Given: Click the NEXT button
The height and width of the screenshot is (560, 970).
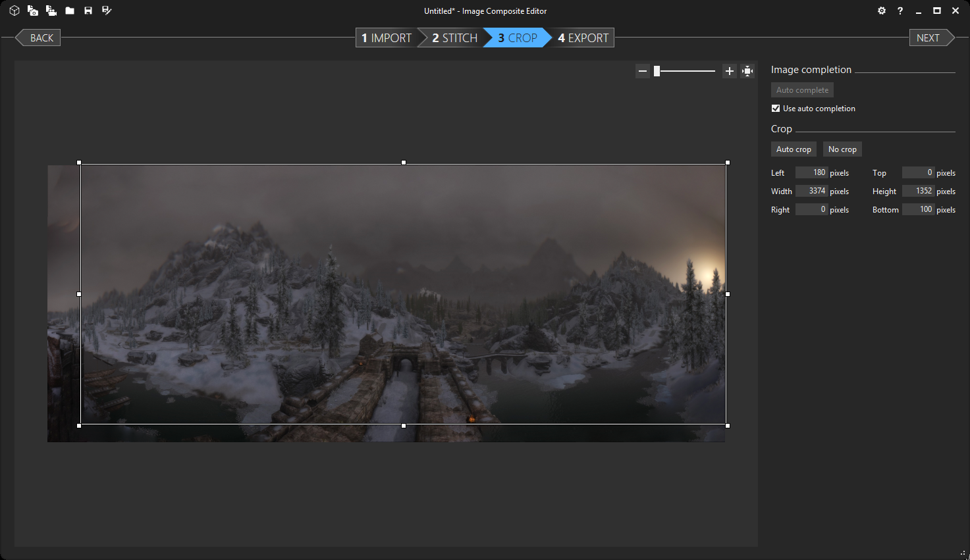Looking at the screenshot, I should coord(932,38).
